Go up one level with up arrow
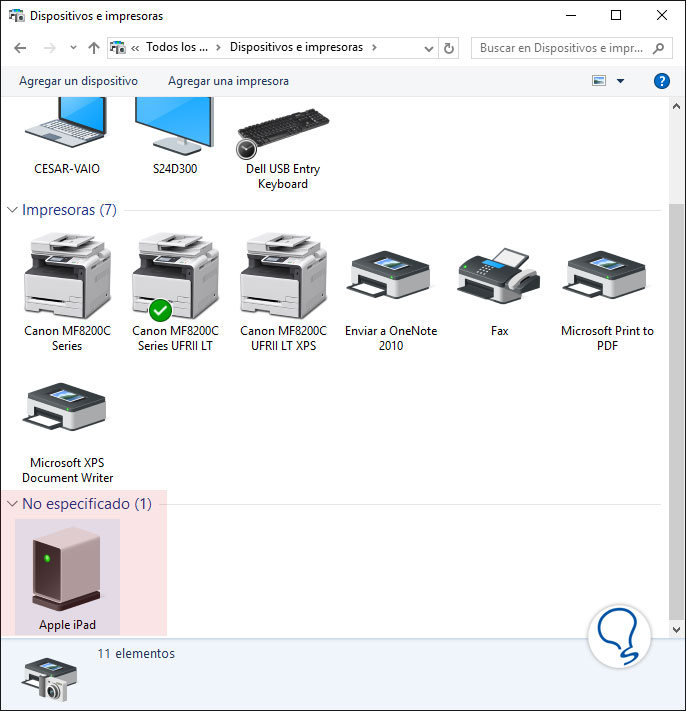686x711 pixels. click(x=94, y=48)
